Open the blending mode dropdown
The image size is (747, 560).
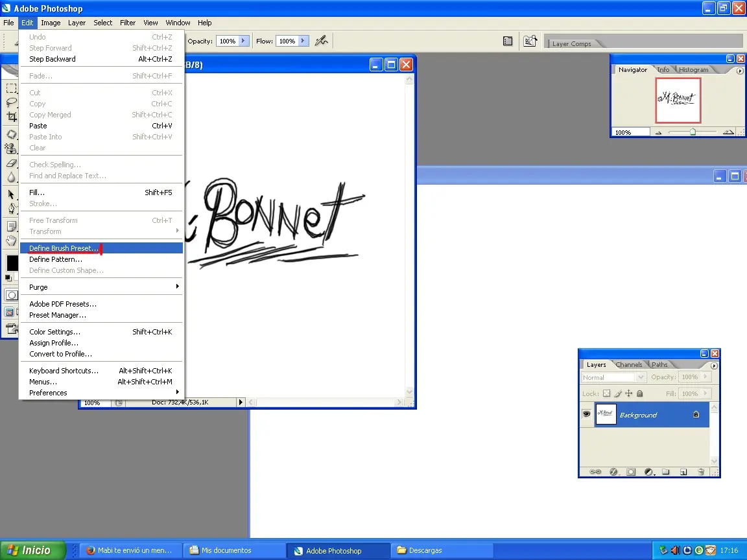pos(641,377)
